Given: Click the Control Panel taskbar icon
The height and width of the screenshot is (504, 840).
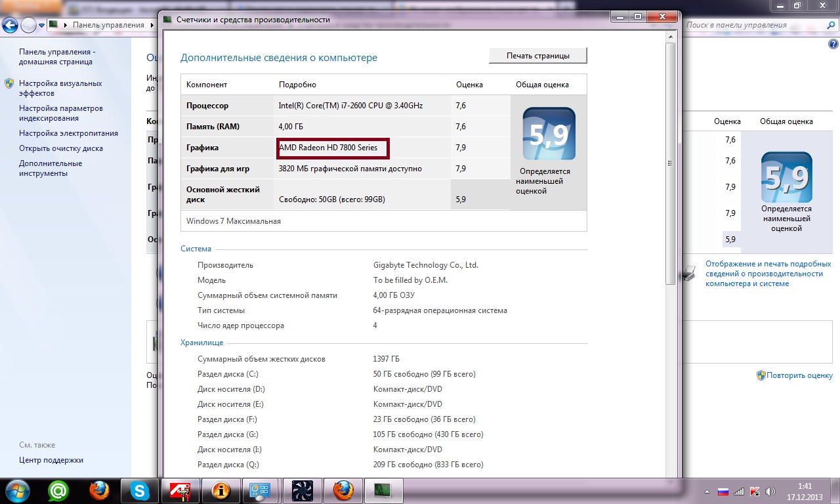Looking at the screenshot, I should 261,490.
